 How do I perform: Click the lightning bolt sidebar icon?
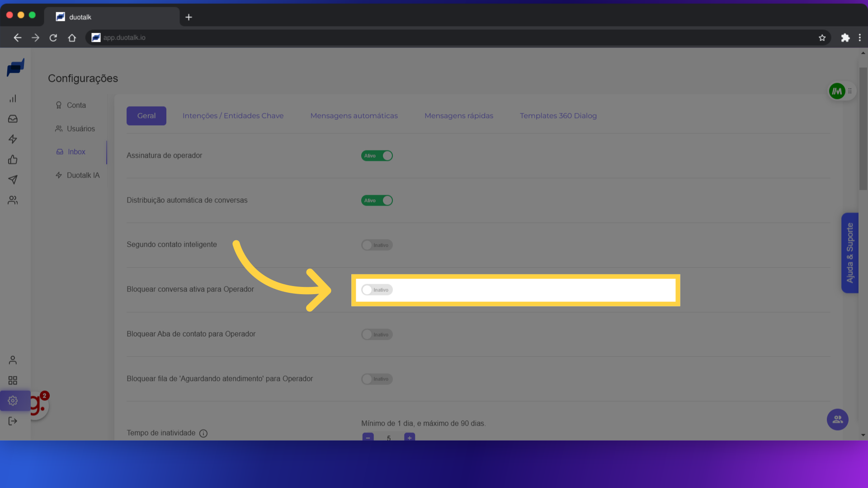13,139
